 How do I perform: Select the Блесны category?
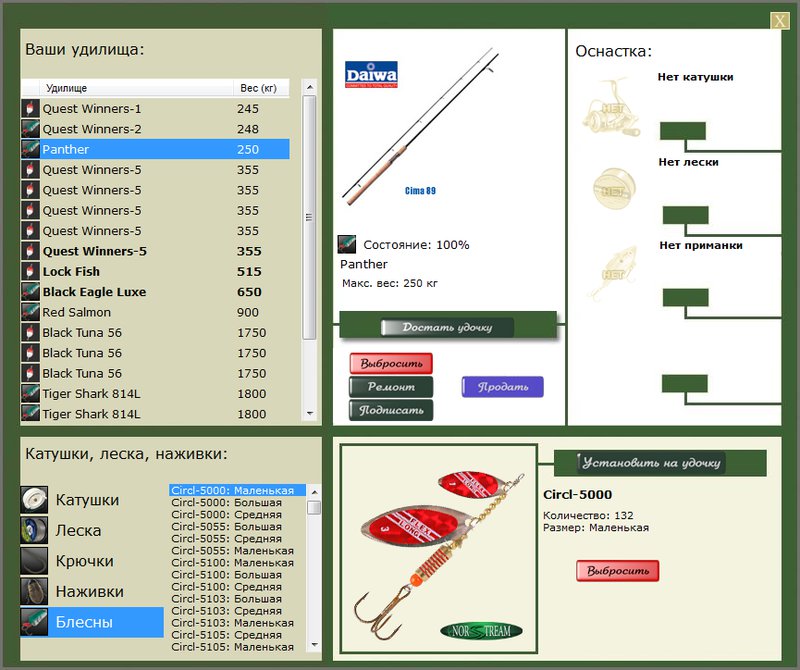92,622
